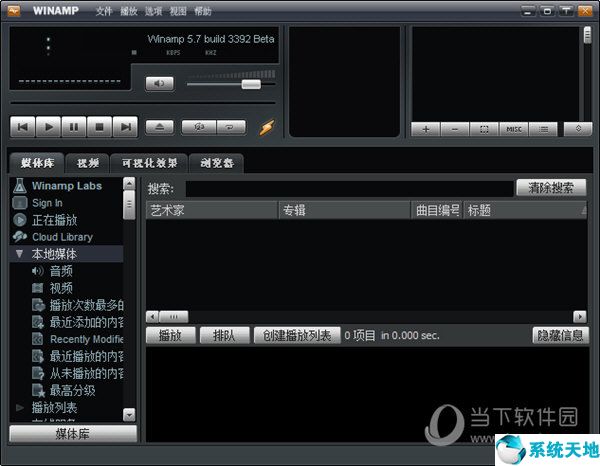600x466 pixels.
Task: Open Cloud Library in the sidebar
Action: click(x=62, y=237)
